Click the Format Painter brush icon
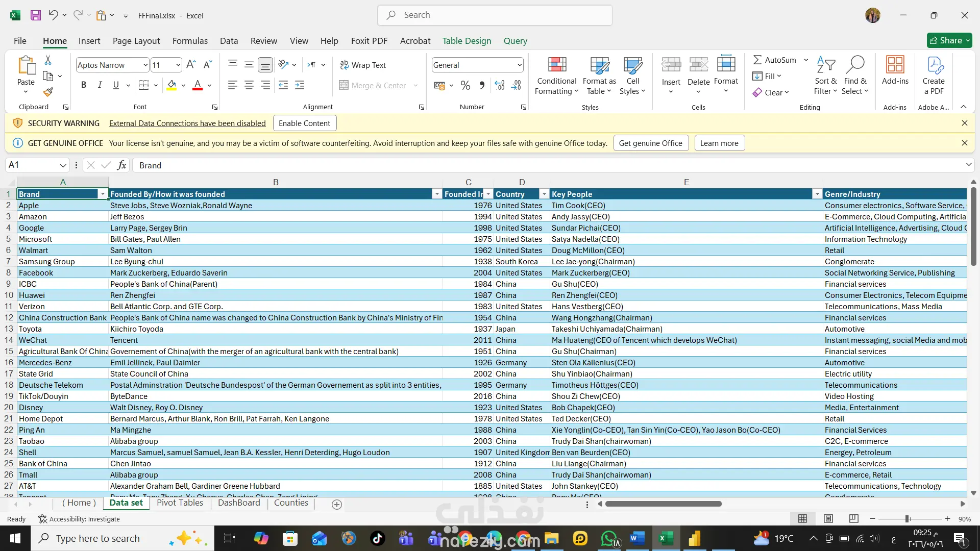Image resolution: width=980 pixels, height=551 pixels. tap(48, 92)
